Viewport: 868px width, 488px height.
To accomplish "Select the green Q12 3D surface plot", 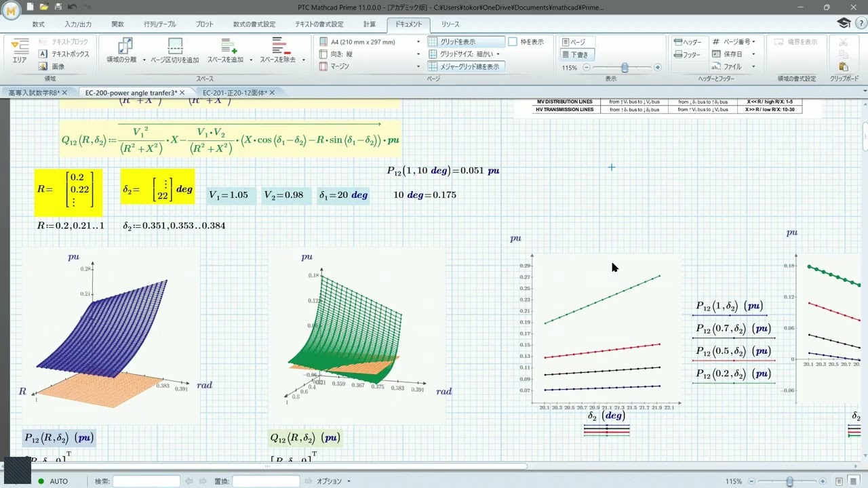I will click(x=357, y=337).
